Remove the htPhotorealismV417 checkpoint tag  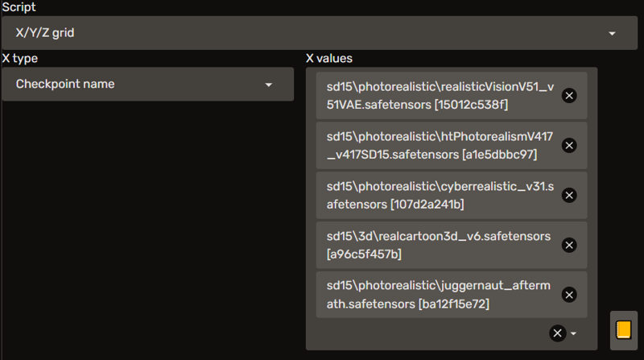coord(569,146)
